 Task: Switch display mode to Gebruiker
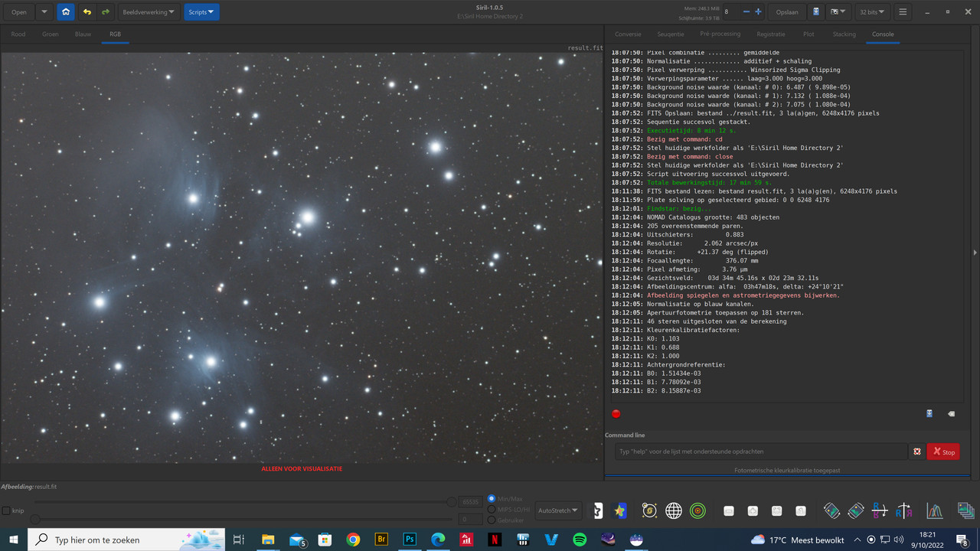point(490,520)
